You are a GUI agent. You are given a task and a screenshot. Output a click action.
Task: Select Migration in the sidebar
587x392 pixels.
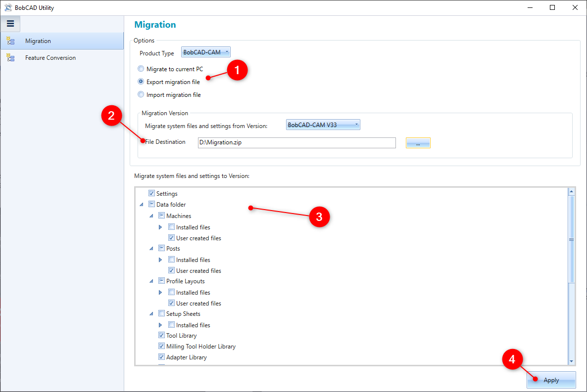(x=62, y=41)
